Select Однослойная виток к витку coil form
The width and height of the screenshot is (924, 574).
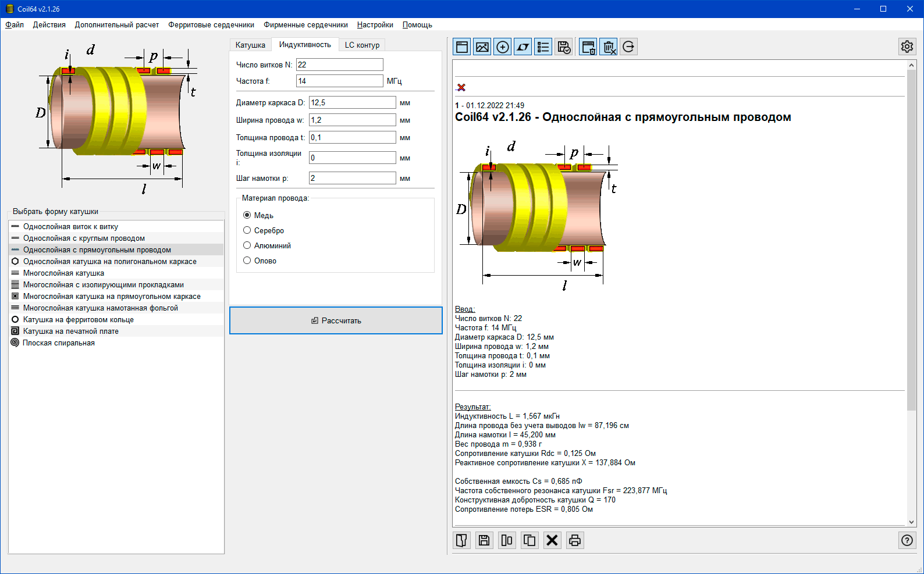[116, 226]
